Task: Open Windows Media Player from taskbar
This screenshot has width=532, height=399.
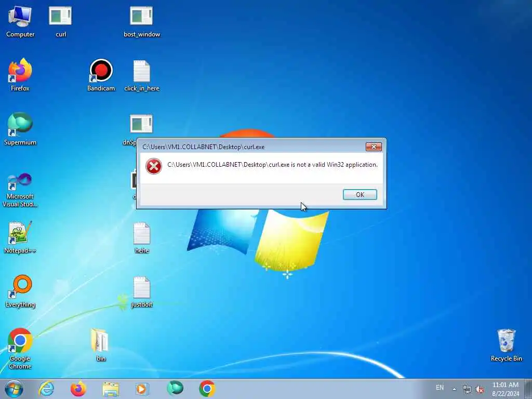Action: click(142, 389)
